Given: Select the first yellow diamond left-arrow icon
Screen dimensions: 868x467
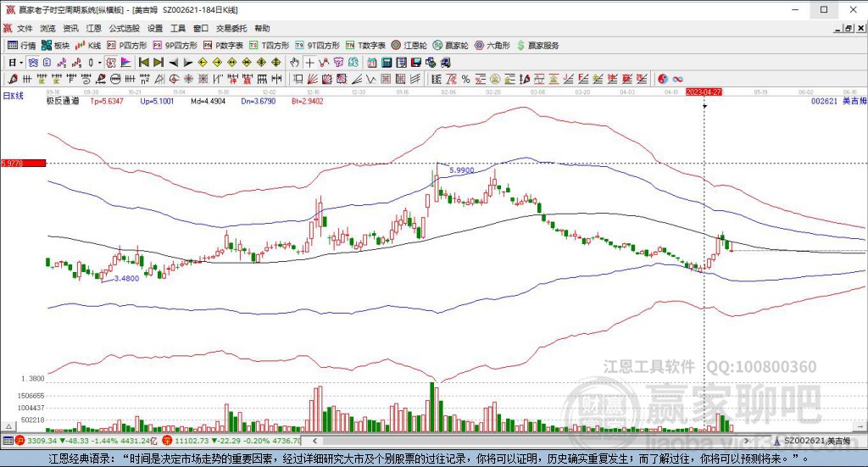Looking at the screenshot, I should tap(203, 63).
